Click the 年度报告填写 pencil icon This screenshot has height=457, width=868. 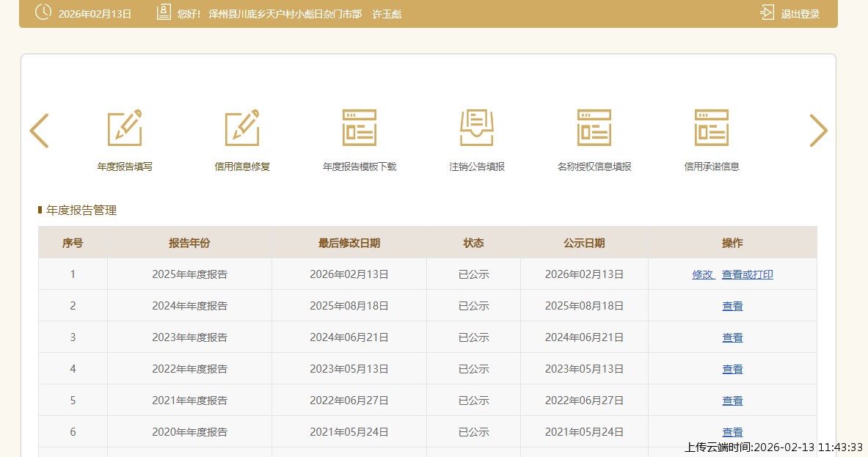125,128
